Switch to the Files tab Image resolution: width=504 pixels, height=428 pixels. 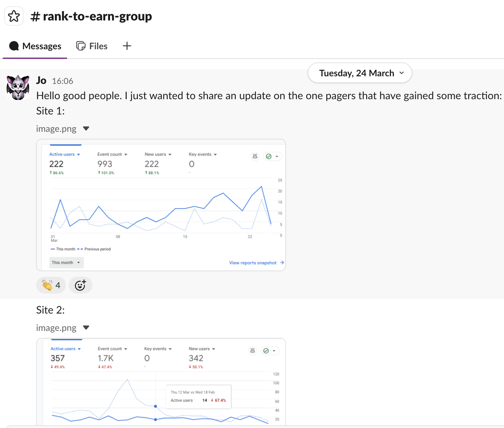pos(92,46)
